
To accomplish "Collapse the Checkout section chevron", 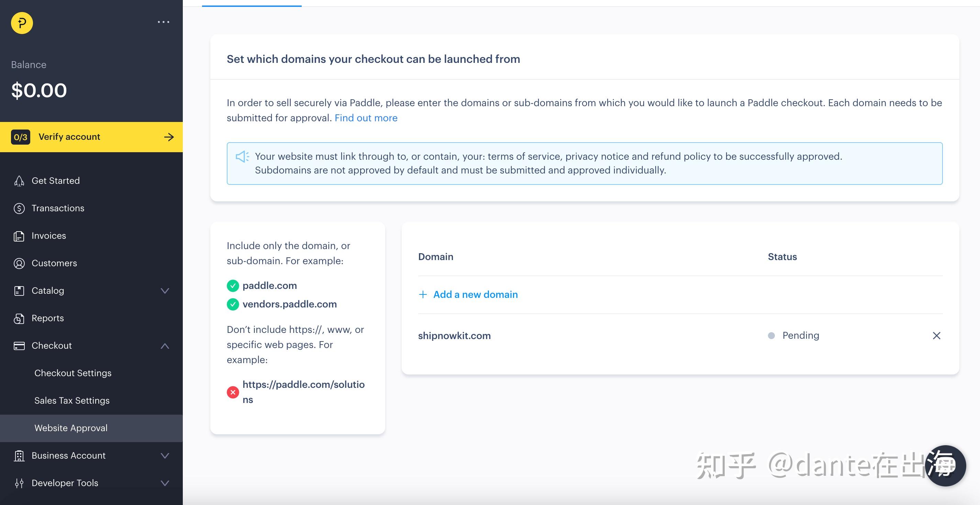I will [x=165, y=346].
